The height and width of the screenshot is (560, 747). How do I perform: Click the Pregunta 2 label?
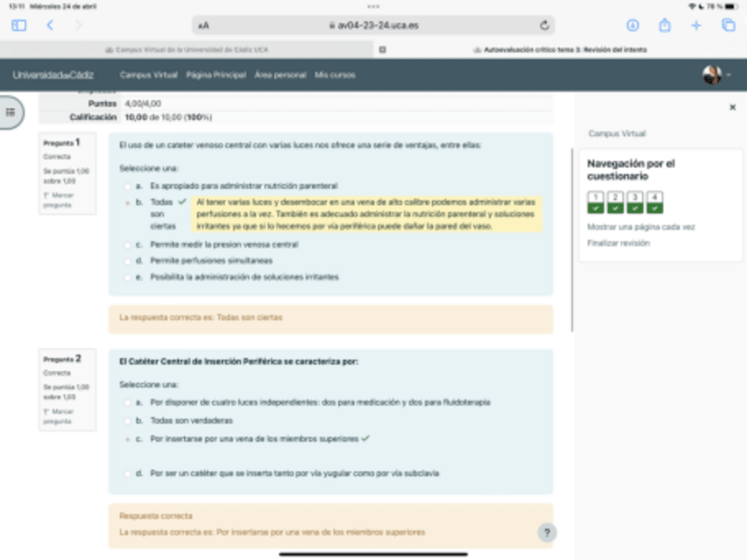pos(62,358)
